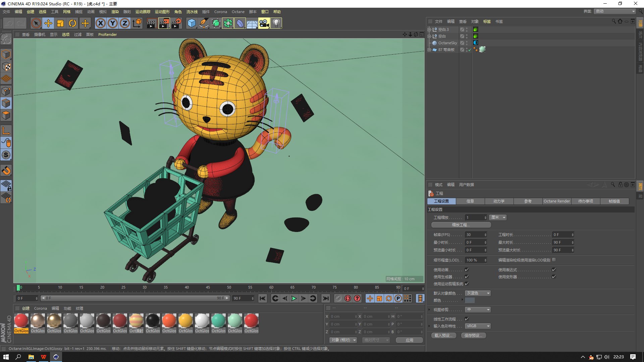644x362 pixels.
Task: Expand the view clipping section arrow
Action: tap(429, 309)
